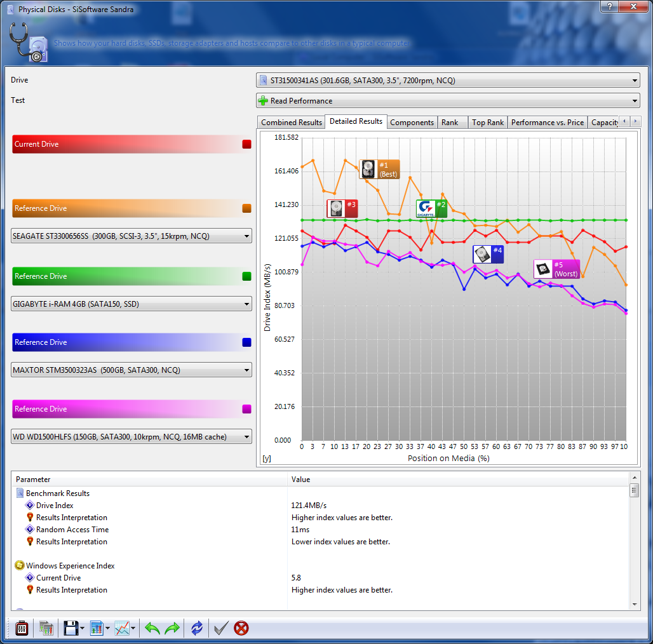
Task: Click the grey checkmark OK icon
Action: tap(220, 628)
